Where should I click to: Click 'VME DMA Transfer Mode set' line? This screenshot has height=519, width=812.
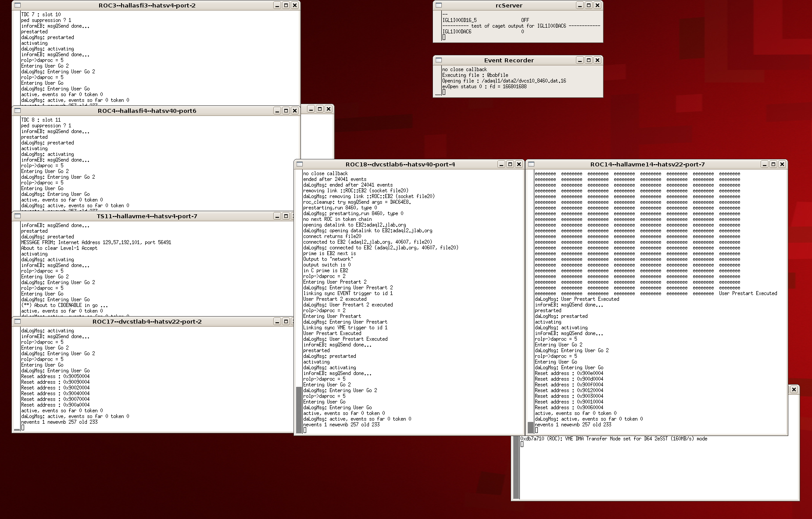tap(614, 439)
